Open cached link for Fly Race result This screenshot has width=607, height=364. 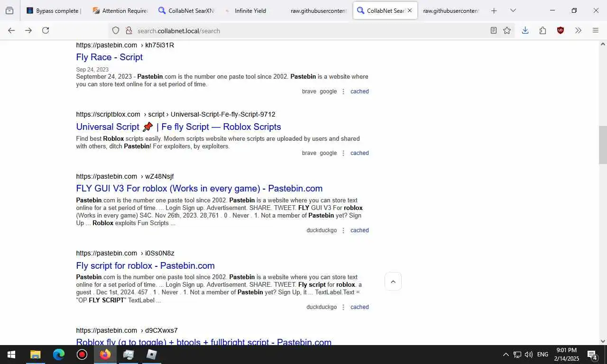point(359,91)
